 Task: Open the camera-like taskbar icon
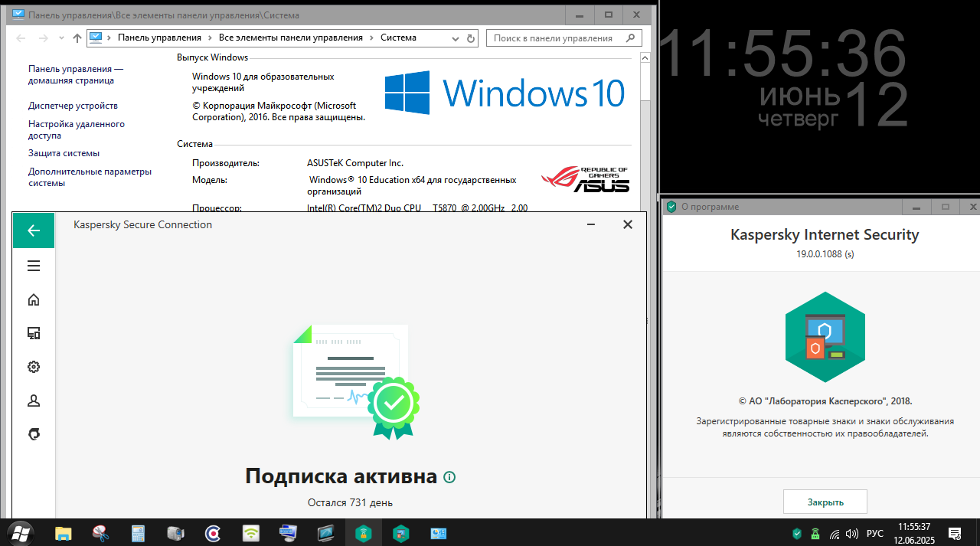[x=175, y=532]
